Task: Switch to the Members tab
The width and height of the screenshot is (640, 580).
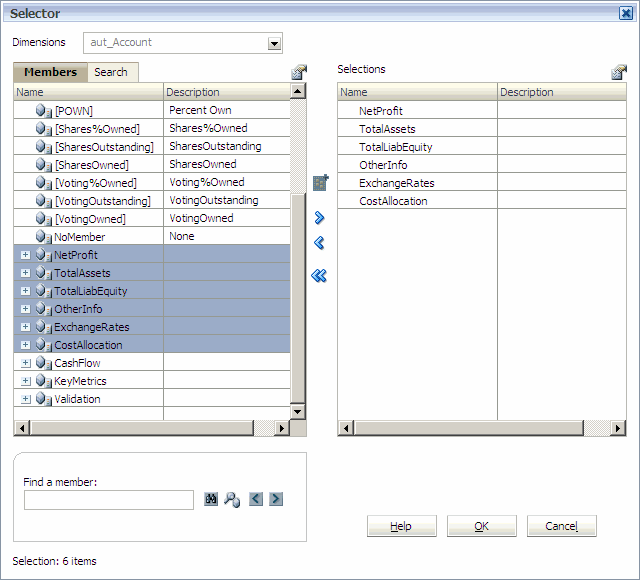Action: 50,72
